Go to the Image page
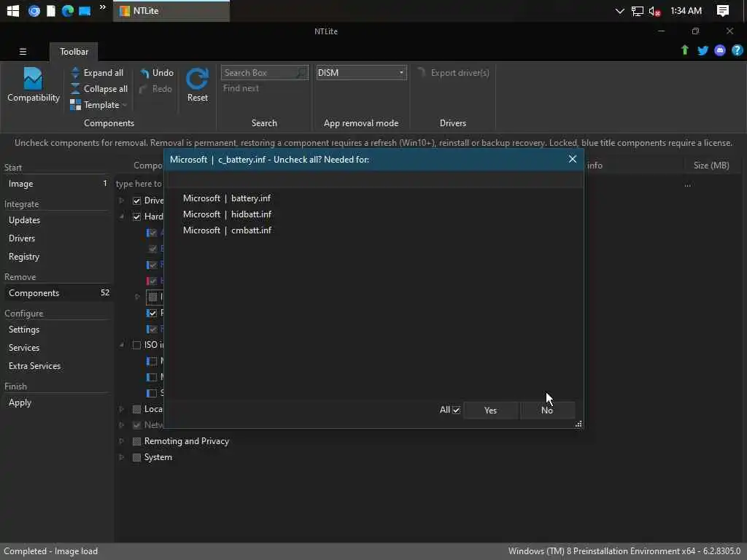The image size is (747, 560). pos(57,184)
